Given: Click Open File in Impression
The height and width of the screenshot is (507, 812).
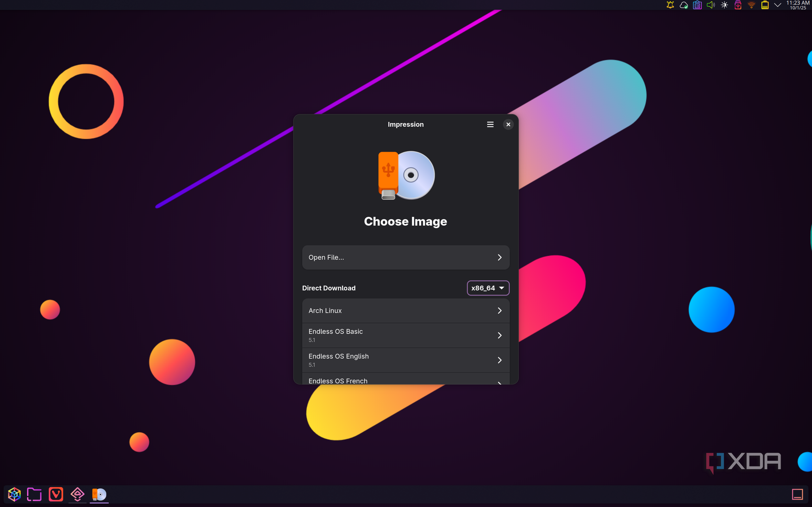Looking at the screenshot, I should 406,257.
